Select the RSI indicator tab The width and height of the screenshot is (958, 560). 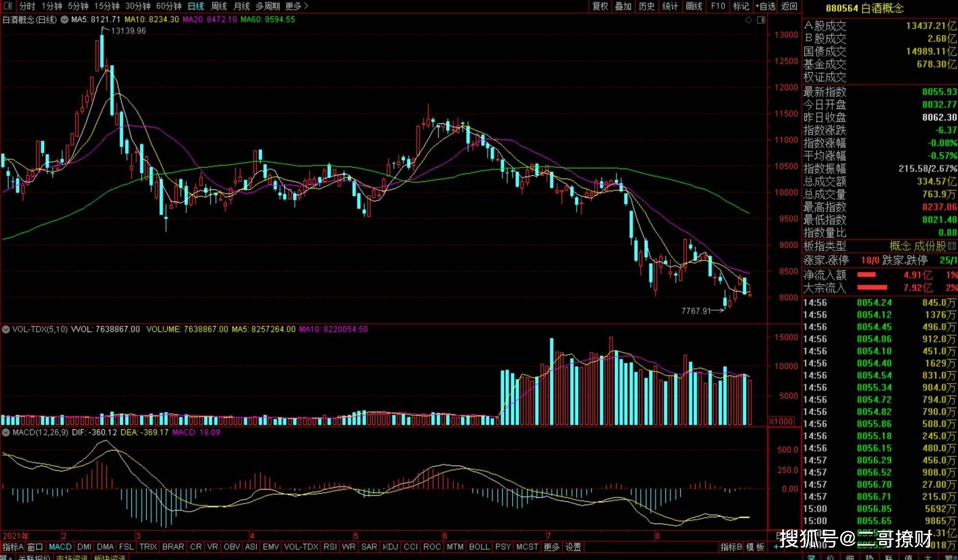point(330,547)
